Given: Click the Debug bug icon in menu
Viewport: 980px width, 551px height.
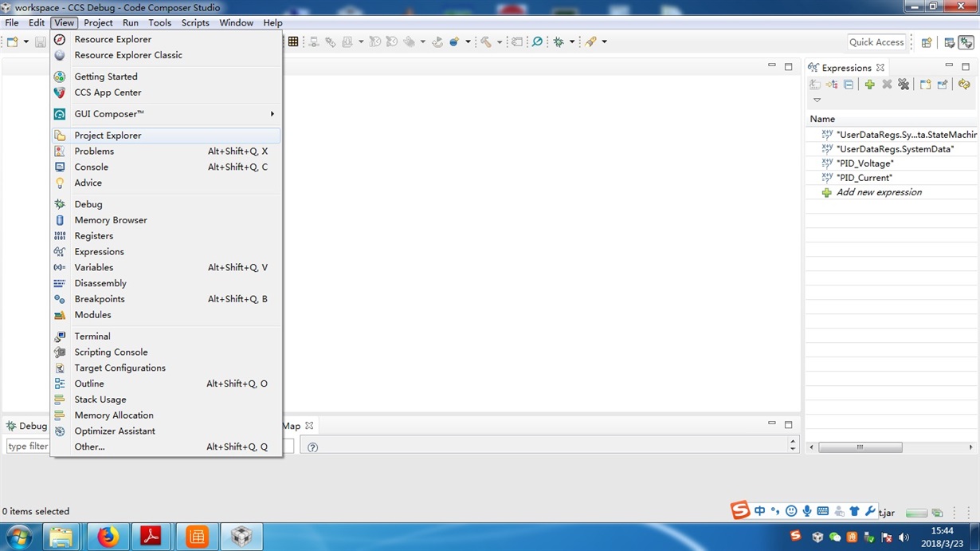Looking at the screenshot, I should (x=60, y=204).
